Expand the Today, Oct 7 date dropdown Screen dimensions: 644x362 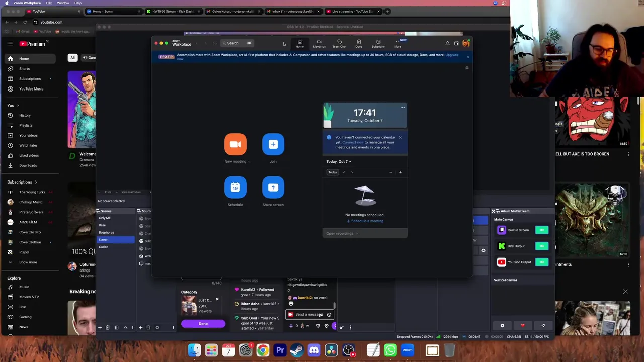339,162
